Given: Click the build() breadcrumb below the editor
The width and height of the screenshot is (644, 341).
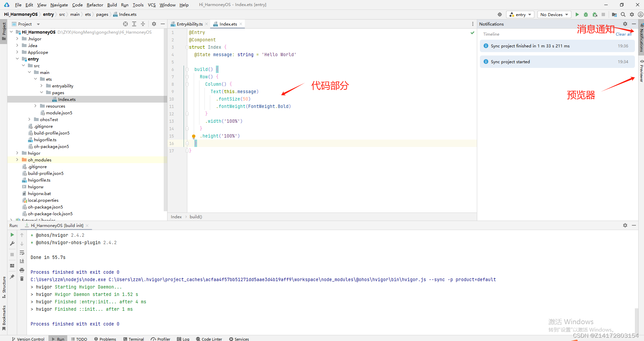Looking at the screenshot, I should (196, 217).
